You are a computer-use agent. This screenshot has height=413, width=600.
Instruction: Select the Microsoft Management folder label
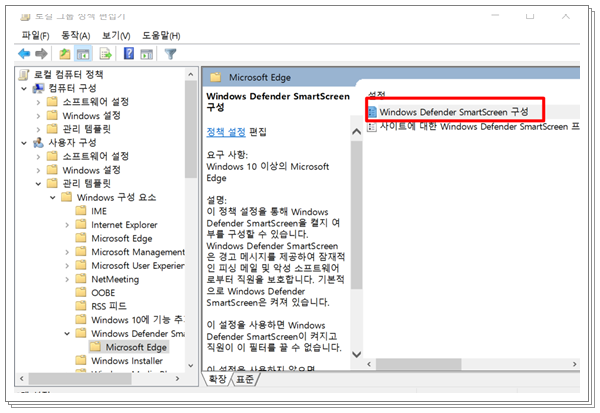(138, 252)
